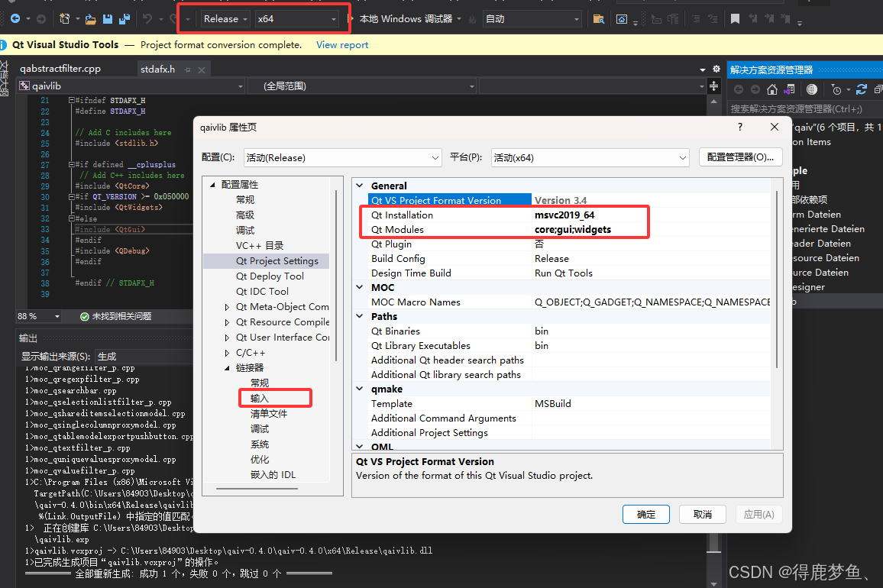
Task: Start the local Windows debugger
Action: pyautogui.click(x=406, y=19)
